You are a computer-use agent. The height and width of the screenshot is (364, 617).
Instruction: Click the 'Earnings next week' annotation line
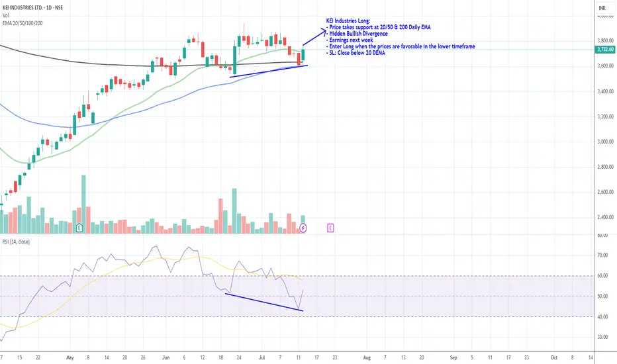[351, 40]
